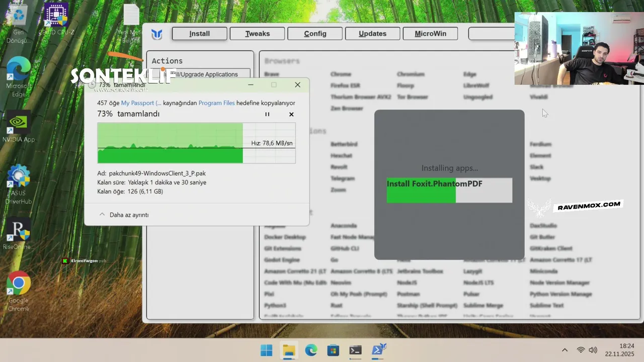
Task: Select Git Extensions application
Action: tap(283, 248)
